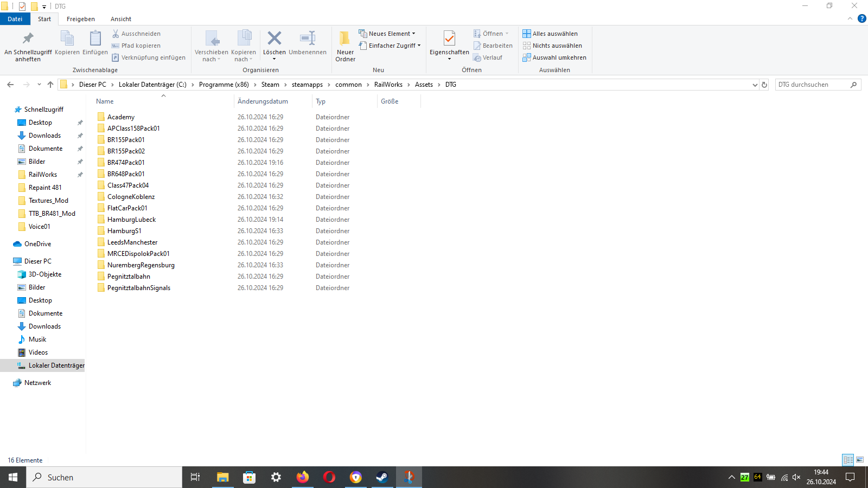Image resolution: width=868 pixels, height=488 pixels.
Task: Open Windows Start menu
Action: click(13, 477)
